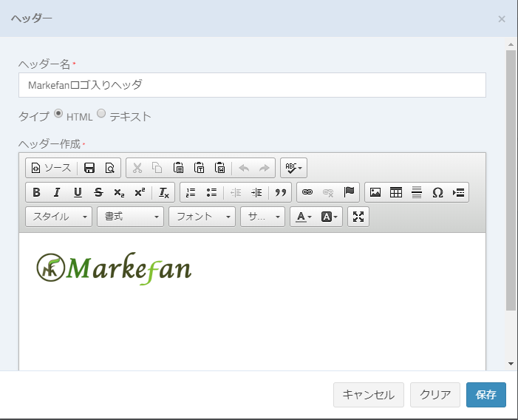Screen dimensions: 518x420
Task: Insert a block quote
Action: pyautogui.click(x=281, y=192)
